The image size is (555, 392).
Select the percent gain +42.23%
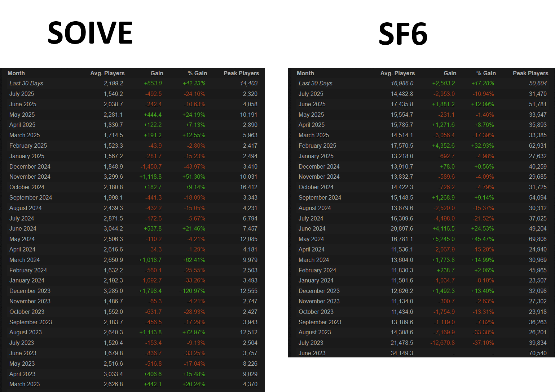click(x=194, y=83)
